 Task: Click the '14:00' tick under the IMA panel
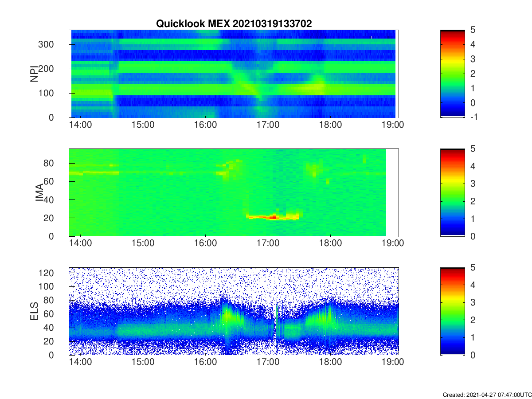(81, 244)
